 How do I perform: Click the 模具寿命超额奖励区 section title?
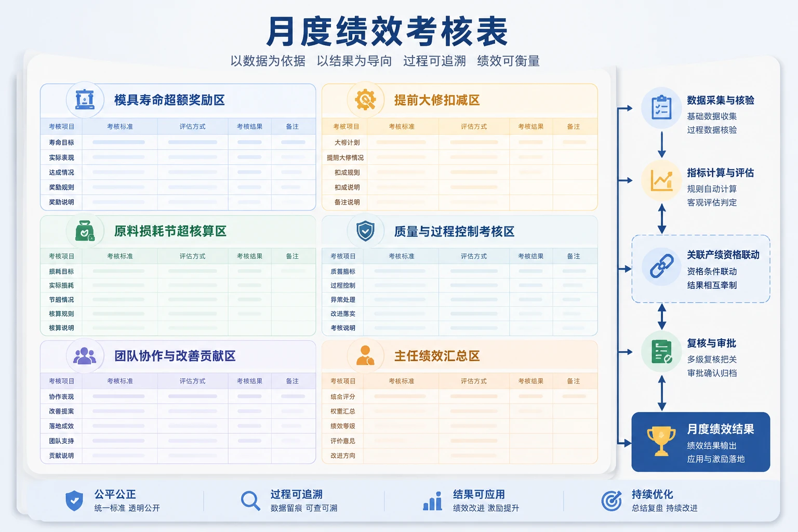pyautogui.click(x=169, y=100)
